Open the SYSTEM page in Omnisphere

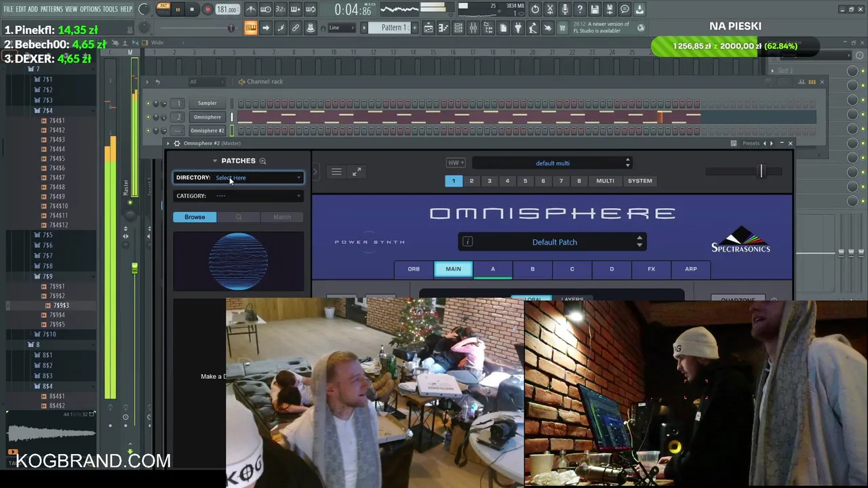click(x=640, y=181)
